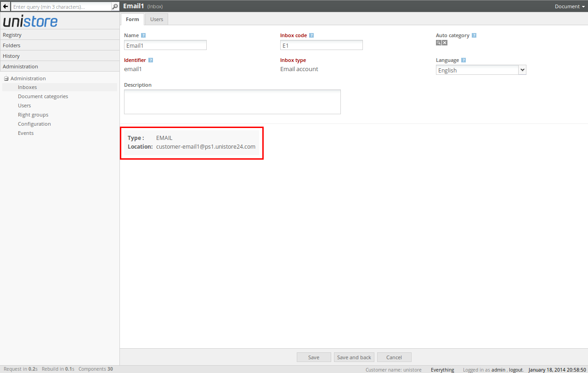
Task: Open the Document menu dropdown
Action: pyautogui.click(x=570, y=6)
